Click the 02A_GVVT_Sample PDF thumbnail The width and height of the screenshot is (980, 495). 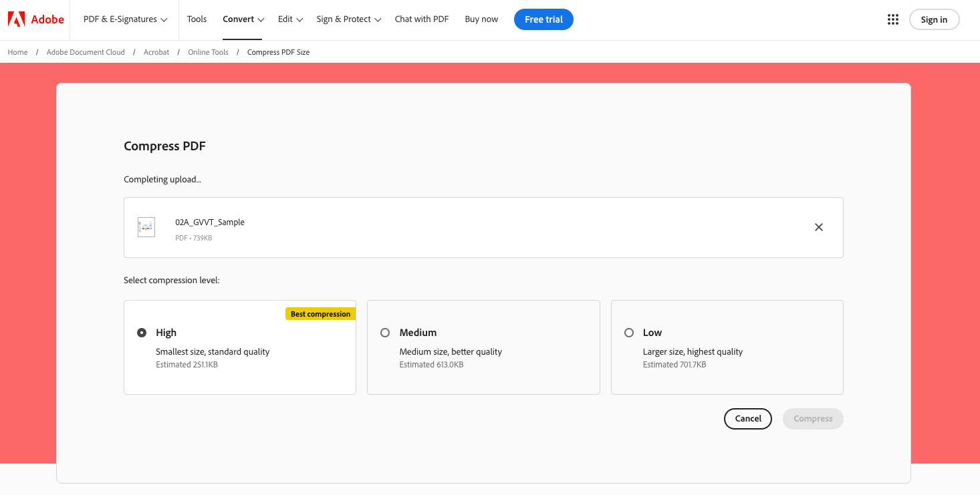click(146, 227)
